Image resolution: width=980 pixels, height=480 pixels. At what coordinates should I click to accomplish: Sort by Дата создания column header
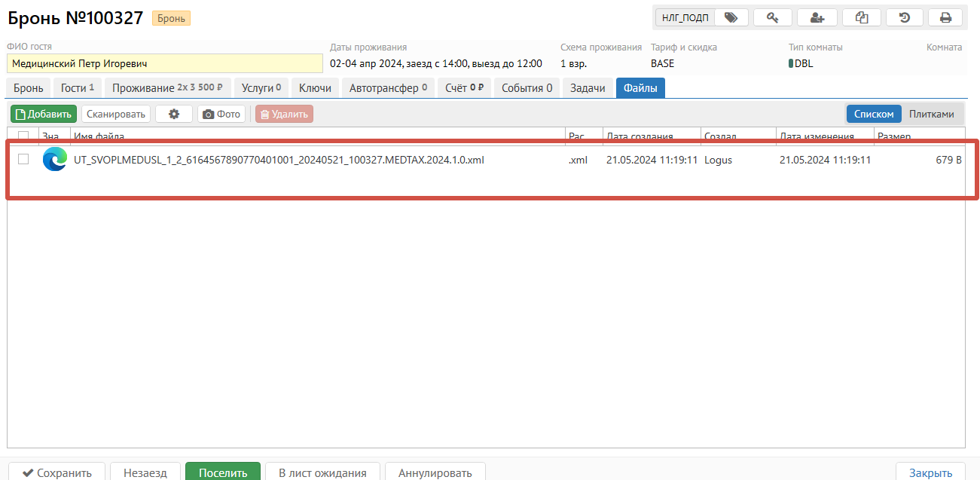[652, 136]
